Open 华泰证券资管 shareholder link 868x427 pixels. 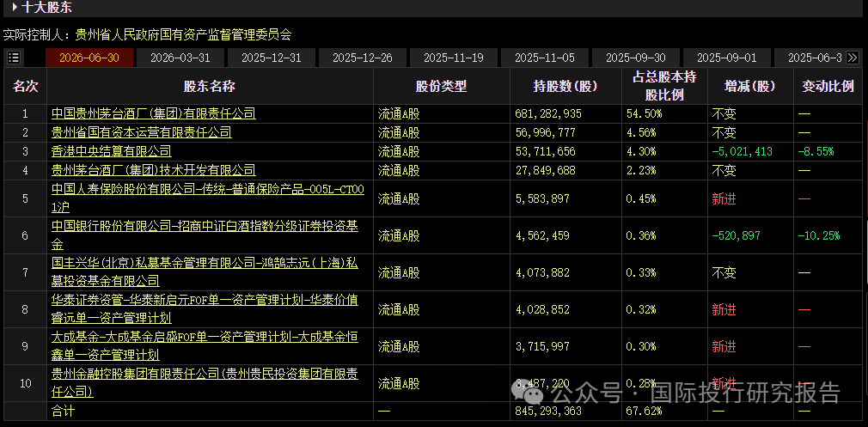point(205,310)
